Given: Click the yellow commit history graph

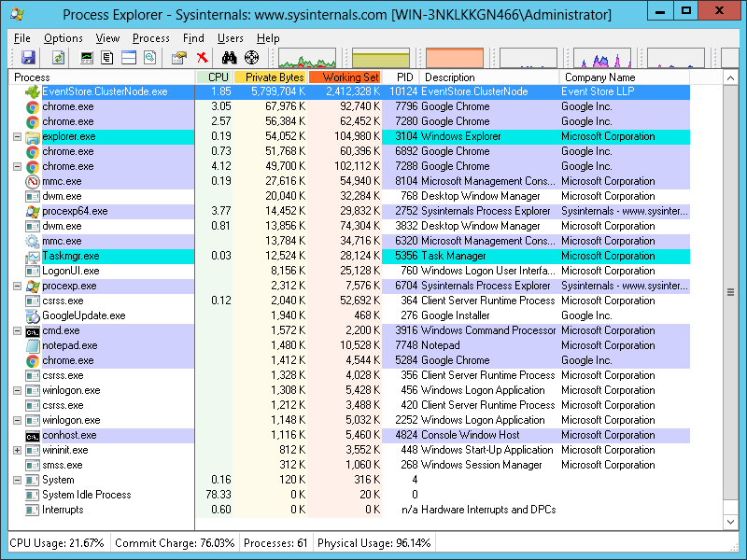Looking at the screenshot, I should [x=381, y=58].
